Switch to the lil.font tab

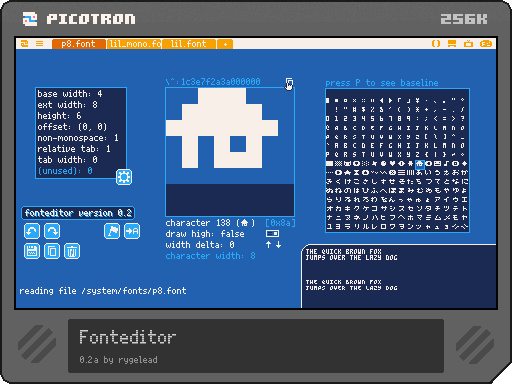189,44
